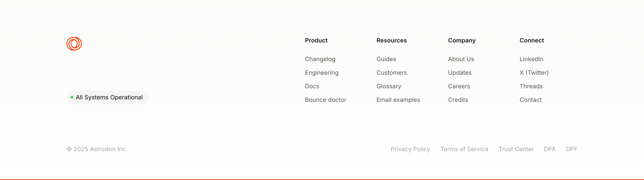Open the Glossary link

(x=389, y=86)
